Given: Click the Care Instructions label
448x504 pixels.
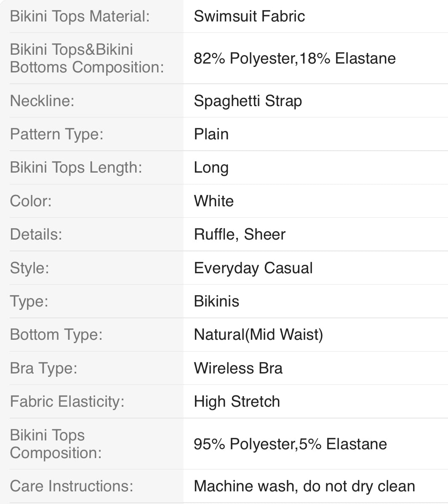Looking at the screenshot, I should (x=71, y=486).
